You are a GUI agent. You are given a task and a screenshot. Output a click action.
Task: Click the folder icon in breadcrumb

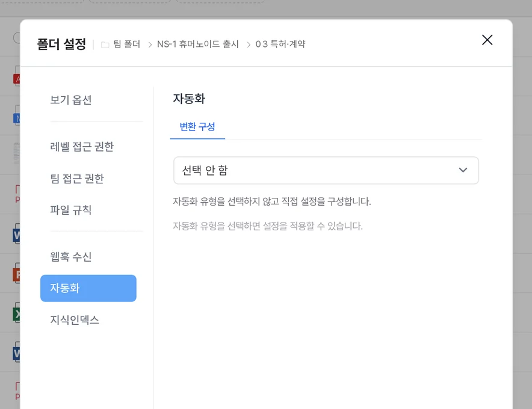pos(105,45)
